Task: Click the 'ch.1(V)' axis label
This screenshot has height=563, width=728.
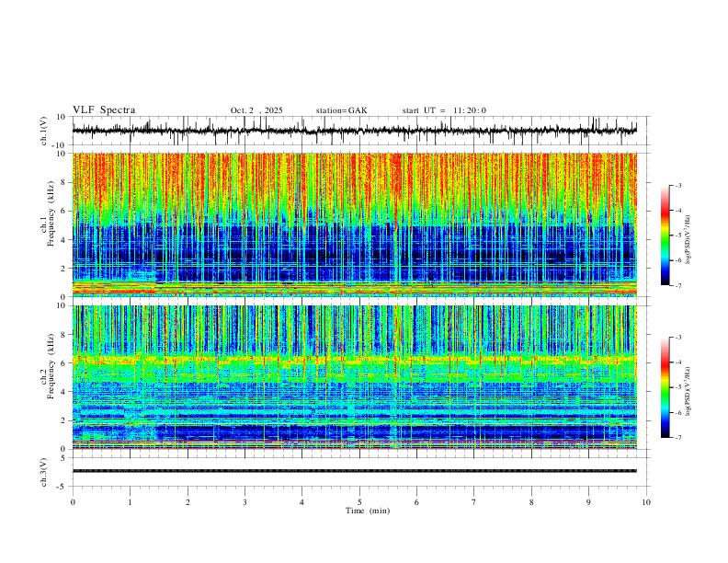Action: (x=44, y=131)
